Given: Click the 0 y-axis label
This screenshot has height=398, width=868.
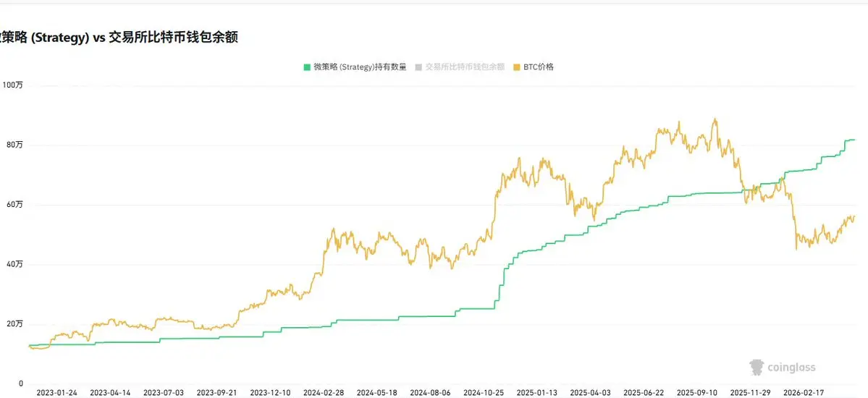Looking at the screenshot, I should pos(20,384).
